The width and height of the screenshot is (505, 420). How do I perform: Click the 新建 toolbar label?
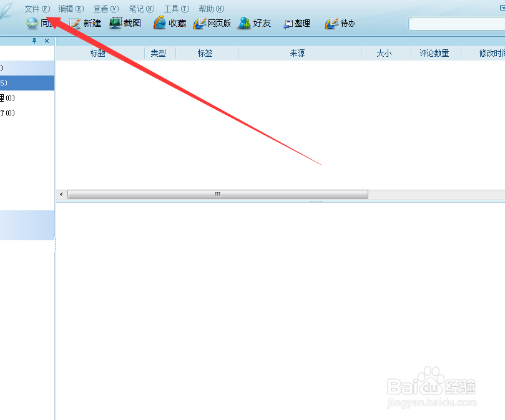[x=92, y=23]
